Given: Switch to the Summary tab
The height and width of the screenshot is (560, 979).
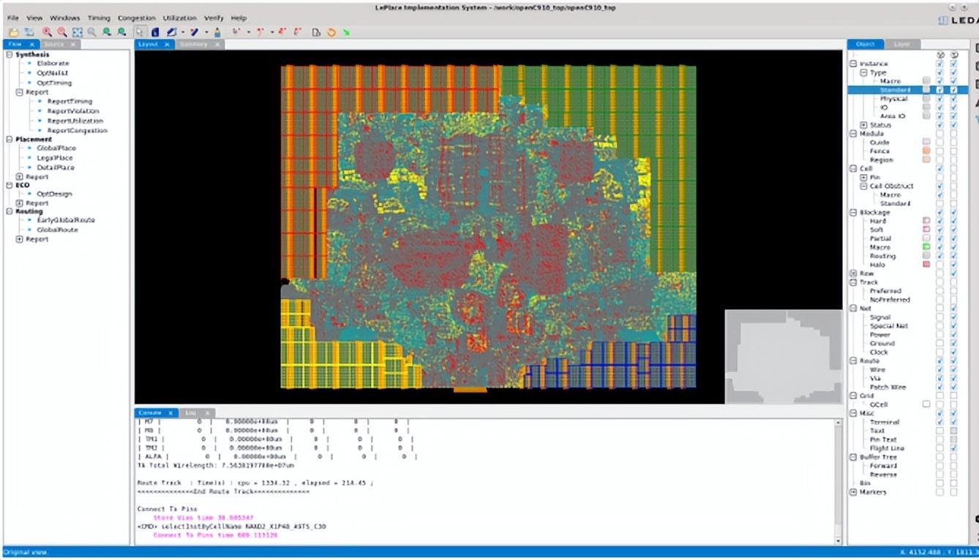Looking at the screenshot, I should 193,45.
